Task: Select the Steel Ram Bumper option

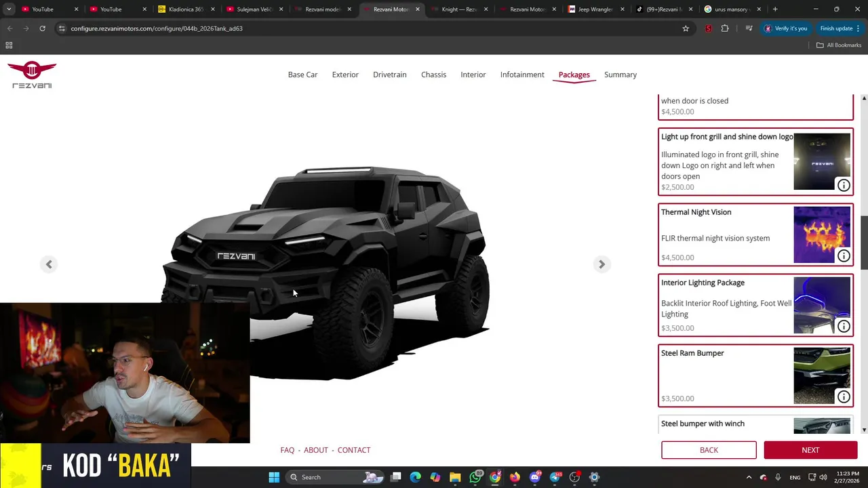Action: pos(755,375)
